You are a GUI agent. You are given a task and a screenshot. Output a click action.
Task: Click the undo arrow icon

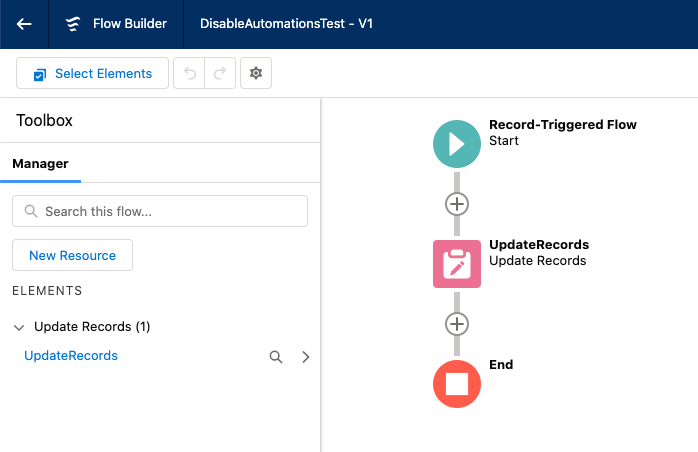tap(190, 73)
